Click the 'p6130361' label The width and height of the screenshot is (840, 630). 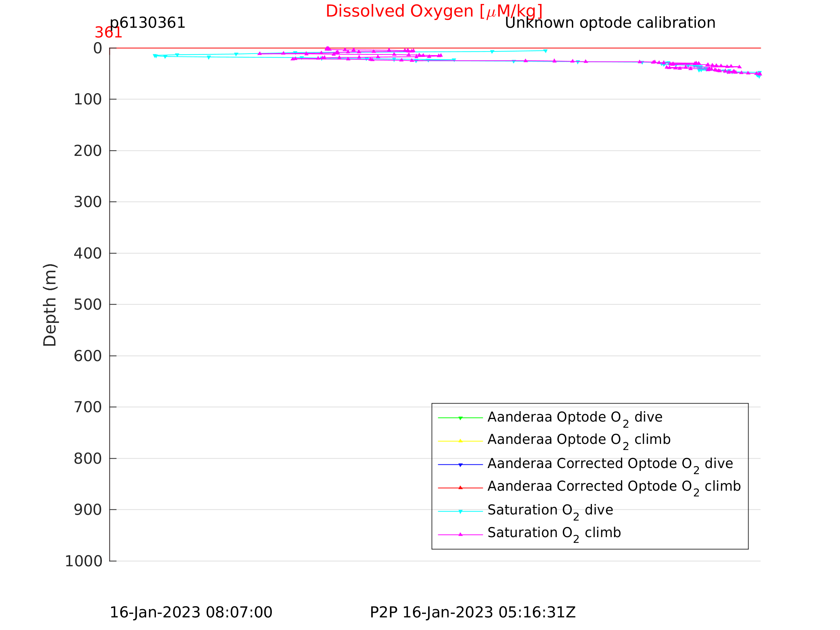(148, 23)
